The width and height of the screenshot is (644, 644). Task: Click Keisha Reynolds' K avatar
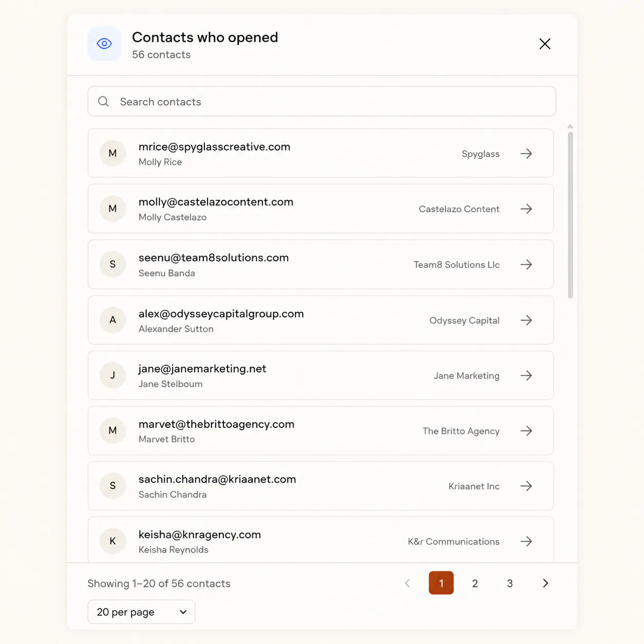113,541
